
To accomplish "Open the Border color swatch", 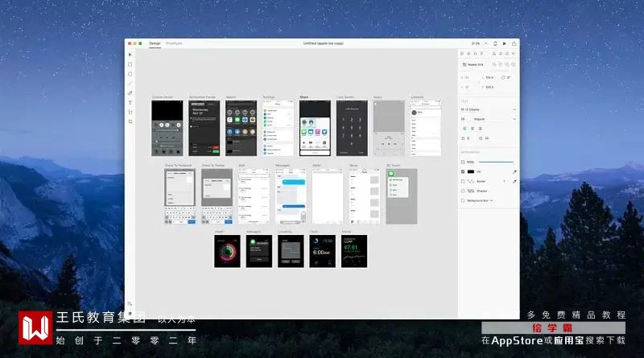I will pyautogui.click(x=471, y=181).
